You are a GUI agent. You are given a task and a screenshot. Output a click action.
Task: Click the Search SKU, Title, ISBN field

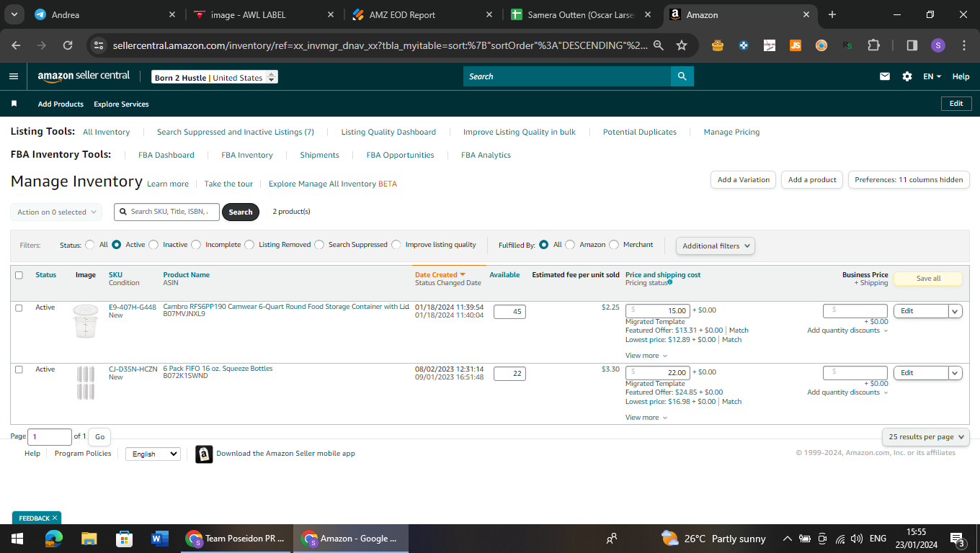166,212
